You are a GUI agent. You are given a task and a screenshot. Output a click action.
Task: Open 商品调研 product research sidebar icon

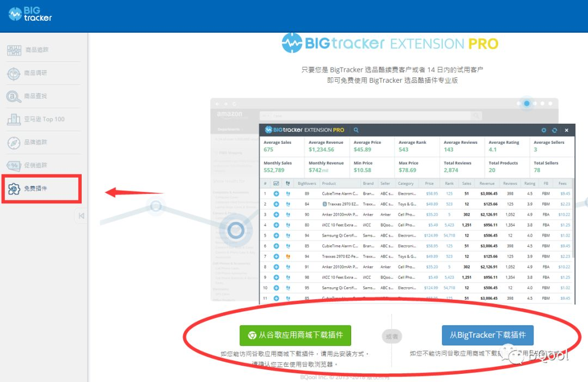point(14,74)
